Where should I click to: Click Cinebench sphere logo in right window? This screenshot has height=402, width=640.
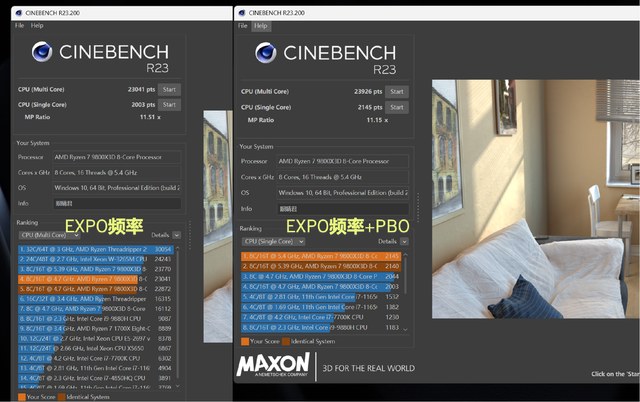[266, 53]
